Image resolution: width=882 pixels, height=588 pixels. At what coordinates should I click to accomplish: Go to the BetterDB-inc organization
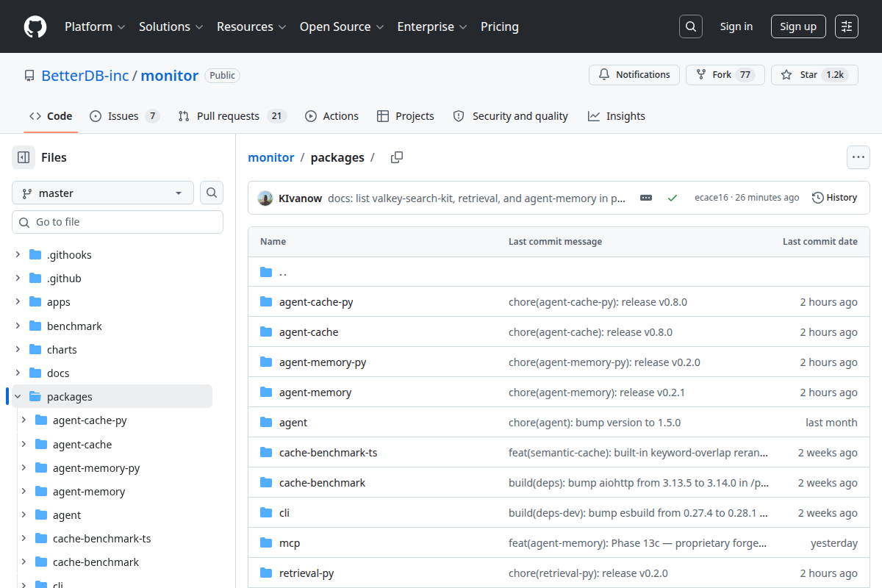coord(85,76)
